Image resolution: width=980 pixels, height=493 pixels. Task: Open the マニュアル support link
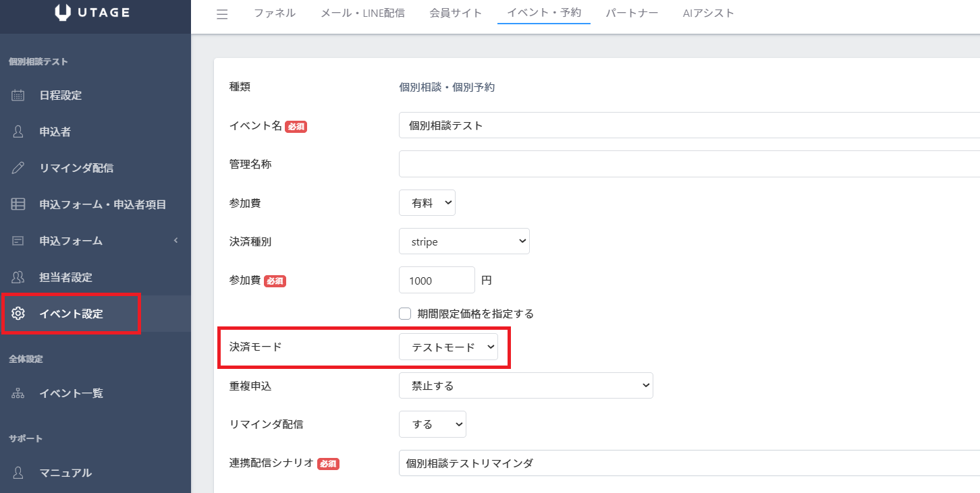tap(65, 473)
